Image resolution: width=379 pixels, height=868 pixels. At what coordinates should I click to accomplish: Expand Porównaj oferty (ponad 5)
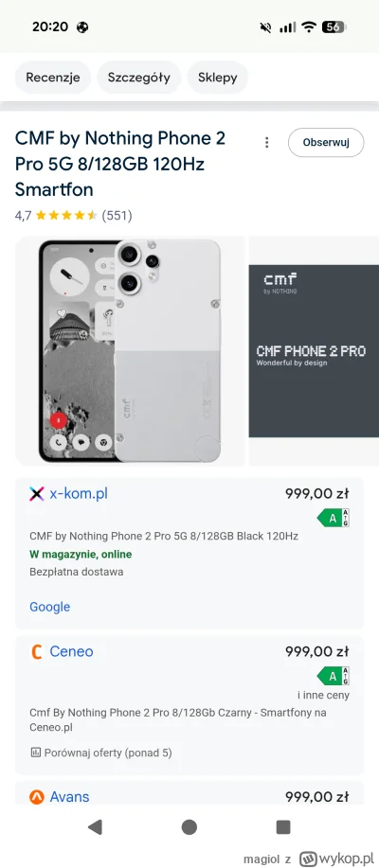[x=108, y=753]
